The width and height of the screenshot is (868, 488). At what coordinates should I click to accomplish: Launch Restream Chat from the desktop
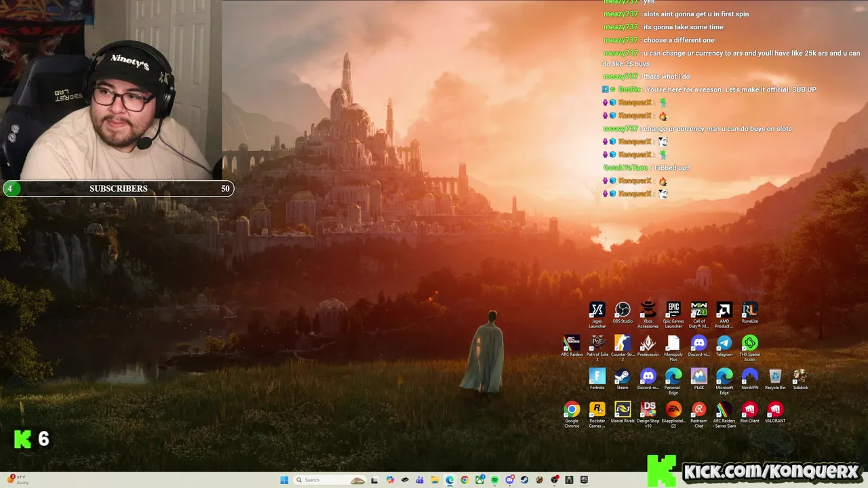click(x=698, y=414)
